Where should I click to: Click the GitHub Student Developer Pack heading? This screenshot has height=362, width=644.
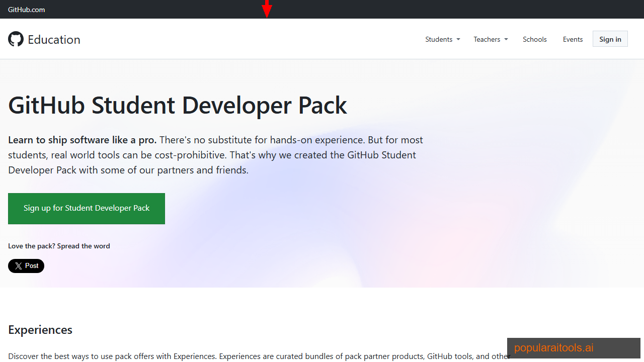178,106
